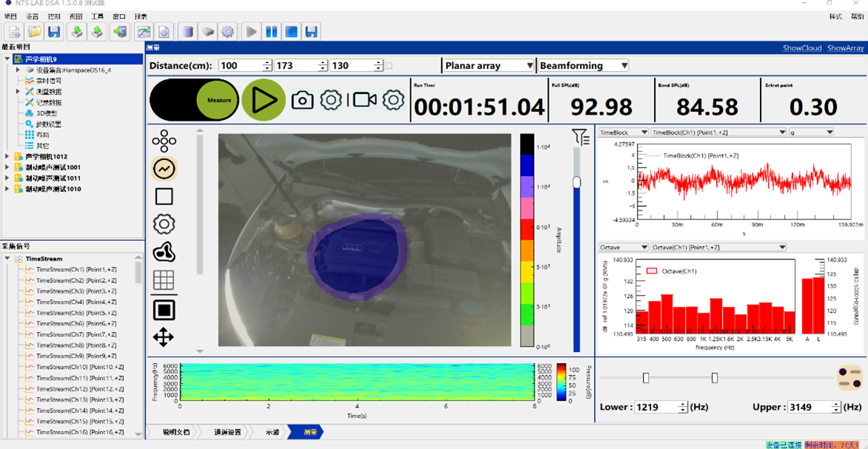The image size is (868, 449).
Task: Open settings gear beside the video icon
Action: [393, 100]
